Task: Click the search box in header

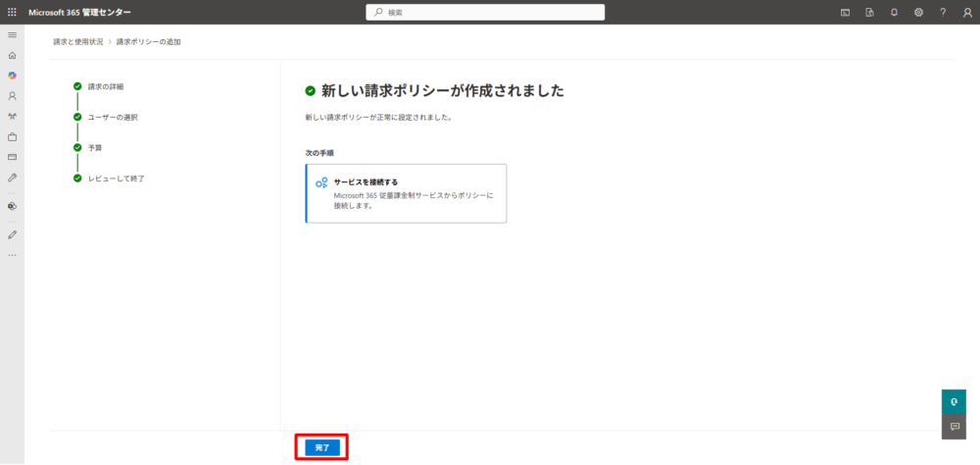Action: tap(486, 12)
